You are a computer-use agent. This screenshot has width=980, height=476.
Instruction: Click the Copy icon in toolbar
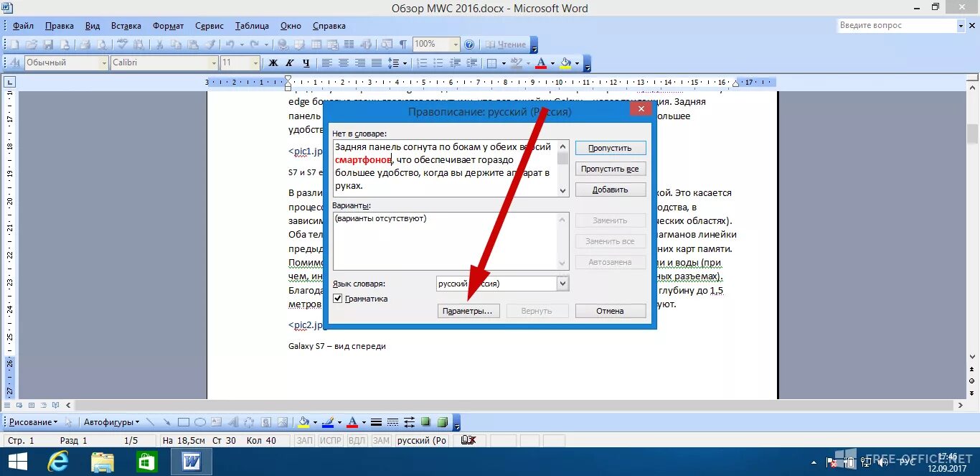(176, 44)
